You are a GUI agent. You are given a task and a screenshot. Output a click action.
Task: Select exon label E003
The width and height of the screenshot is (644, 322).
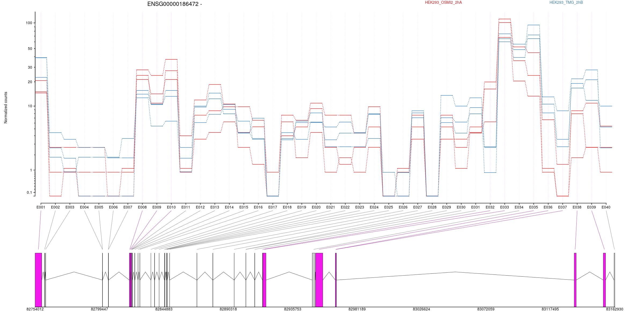[70, 207]
